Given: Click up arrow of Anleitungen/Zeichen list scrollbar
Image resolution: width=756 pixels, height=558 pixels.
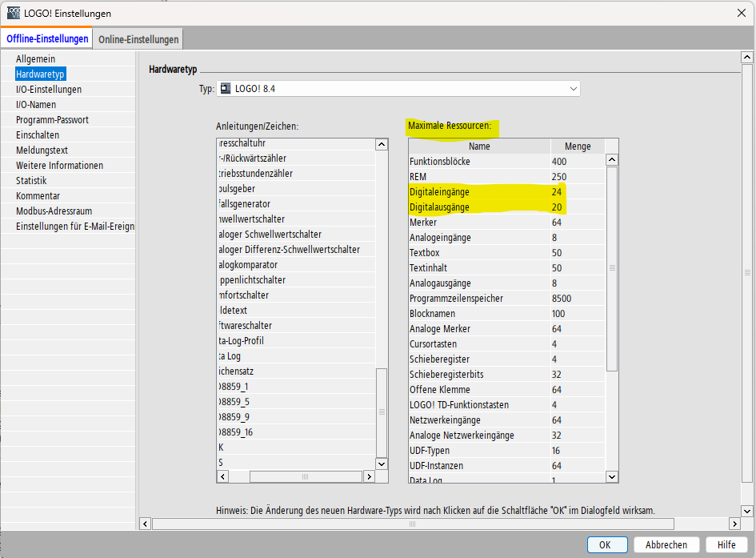Looking at the screenshot, I should tap(382, 145).
